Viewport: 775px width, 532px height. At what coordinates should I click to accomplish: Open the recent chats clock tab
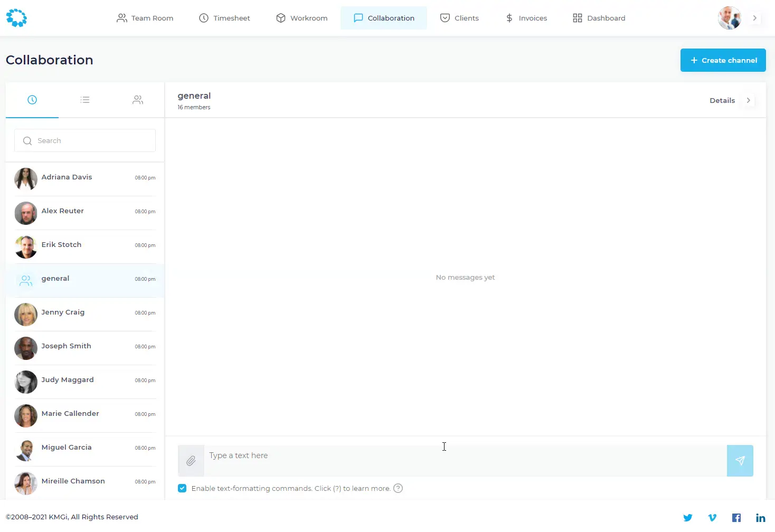click(x=32, y=100)
